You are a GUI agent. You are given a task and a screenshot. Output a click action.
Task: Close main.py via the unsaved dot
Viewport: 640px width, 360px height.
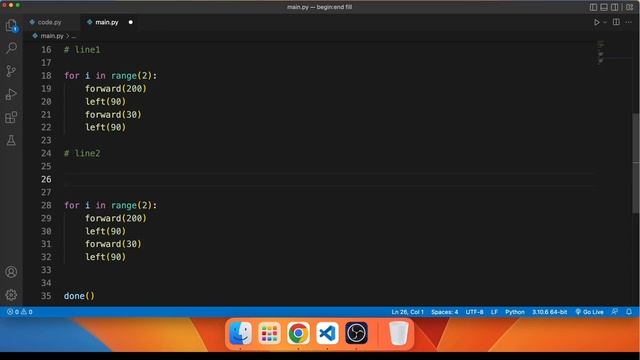tap(131, 22)
